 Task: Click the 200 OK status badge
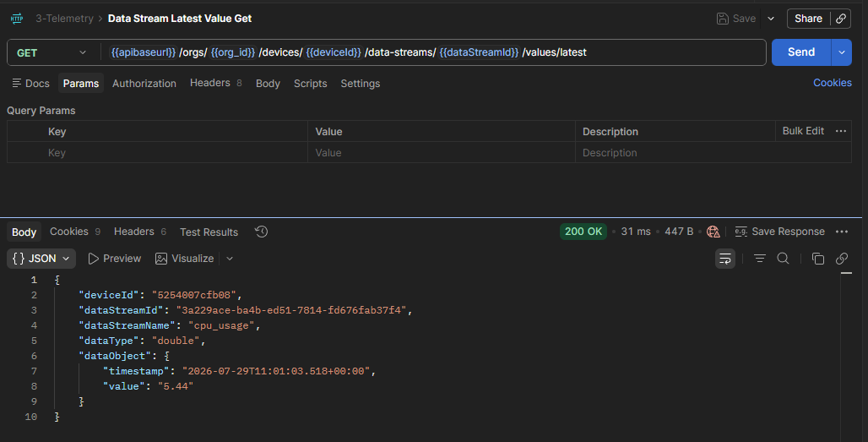583,232
